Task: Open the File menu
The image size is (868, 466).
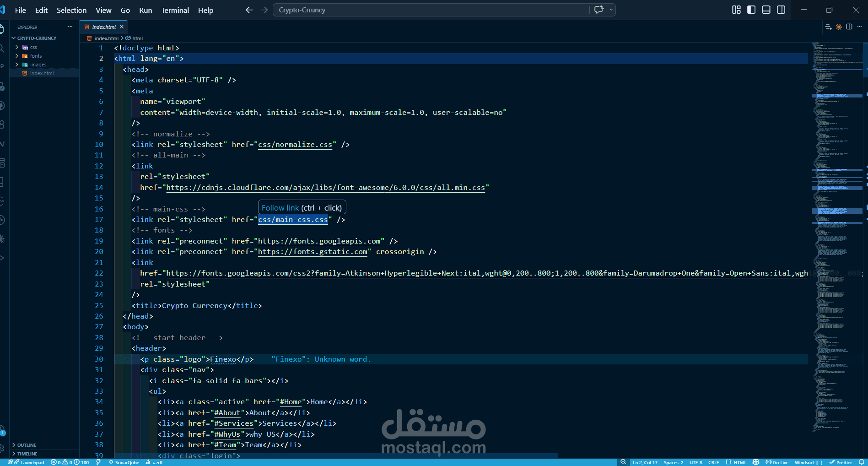Action: 20,10
